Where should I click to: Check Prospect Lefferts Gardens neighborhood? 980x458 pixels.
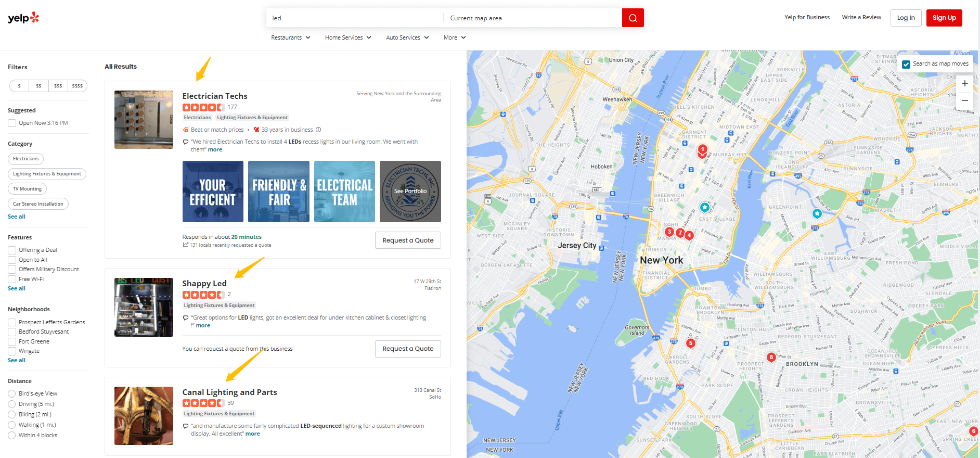pyautogui.click(x=12, y=322)
